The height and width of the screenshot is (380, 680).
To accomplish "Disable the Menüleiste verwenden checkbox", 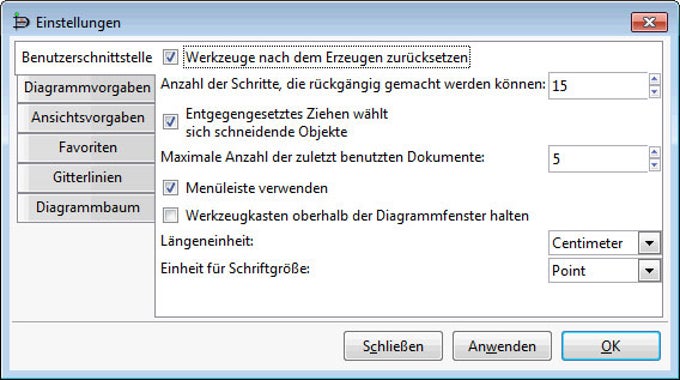I will coord(170,188).
